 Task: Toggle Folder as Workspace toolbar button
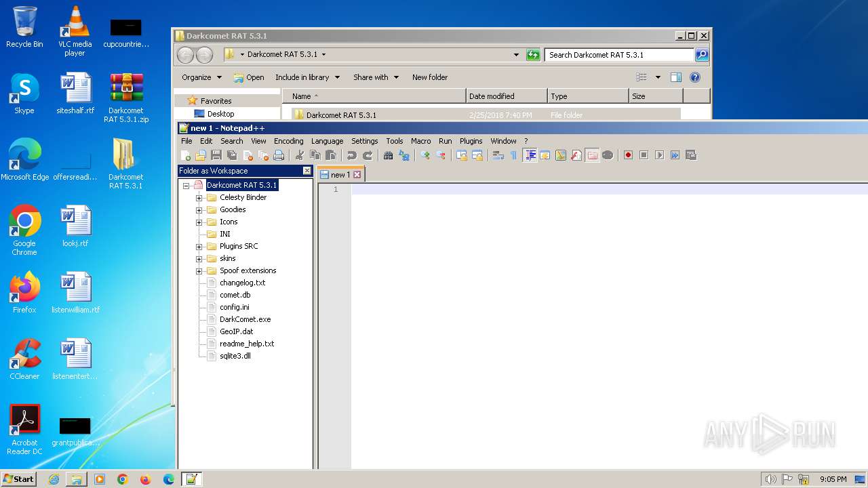coord(591,155)
